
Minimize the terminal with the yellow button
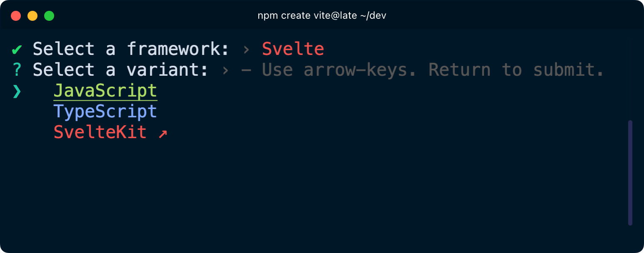(x=32, y=16)
